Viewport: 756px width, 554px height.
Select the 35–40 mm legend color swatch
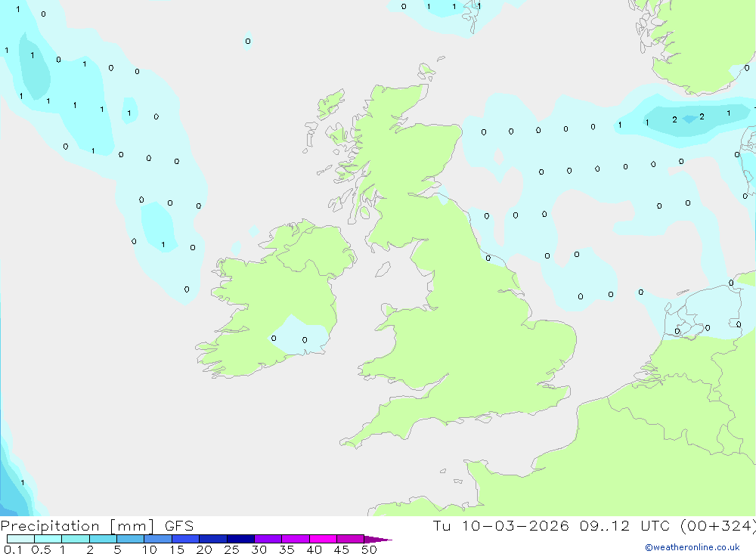pyautogui.click(x=296, y=539)
